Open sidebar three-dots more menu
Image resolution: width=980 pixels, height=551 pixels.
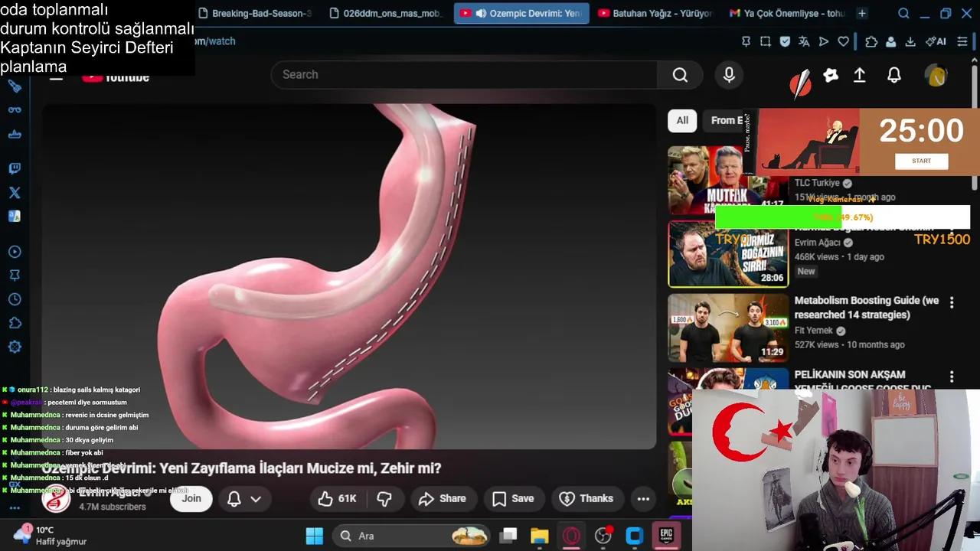click(x=15, y=507)
